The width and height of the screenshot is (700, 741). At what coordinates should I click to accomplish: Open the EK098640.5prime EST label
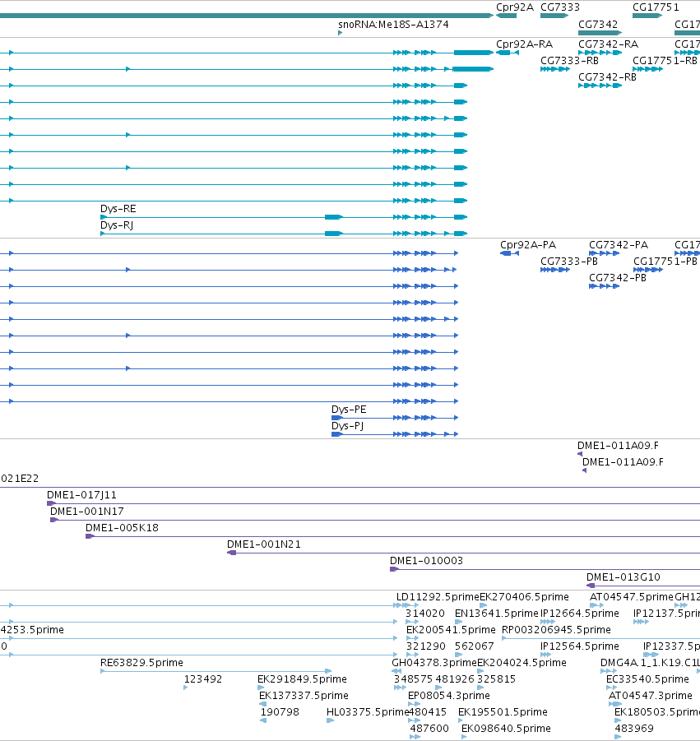(x=506, y=729)
